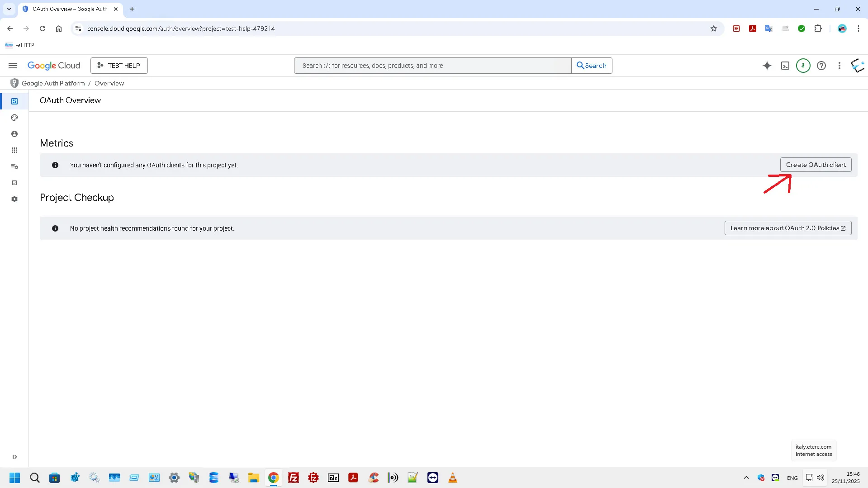
Task: Open Chrome's tab search dropdown arrow
Action: coord(9,9)
